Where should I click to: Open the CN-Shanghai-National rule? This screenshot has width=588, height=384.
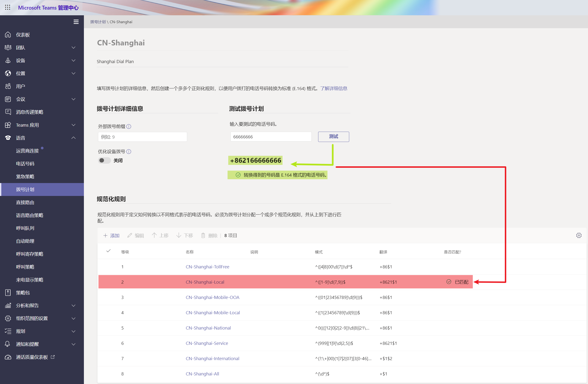click(x=208, y=328)
